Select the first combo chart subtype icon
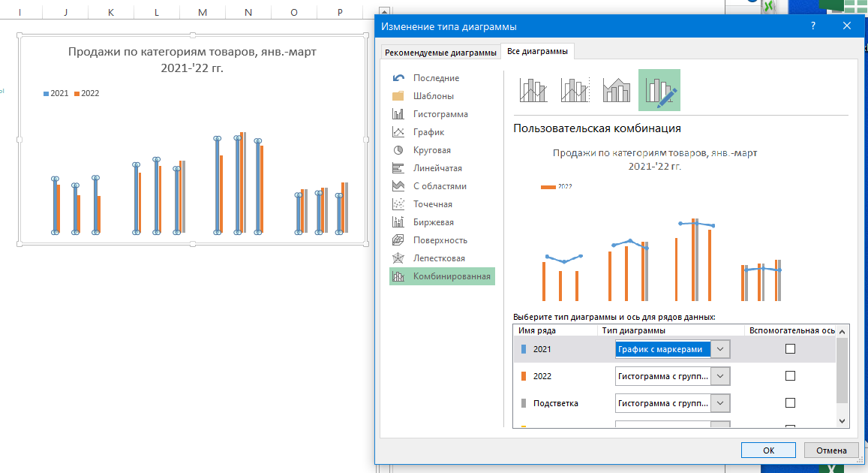The height and width of the screenshot is (473, 868). click(x=533, y=90)
